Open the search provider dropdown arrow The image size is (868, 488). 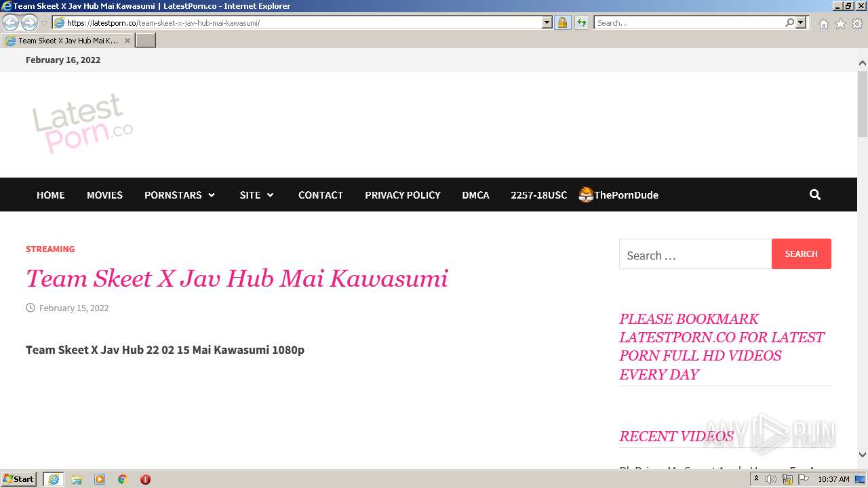click(801, 22)
